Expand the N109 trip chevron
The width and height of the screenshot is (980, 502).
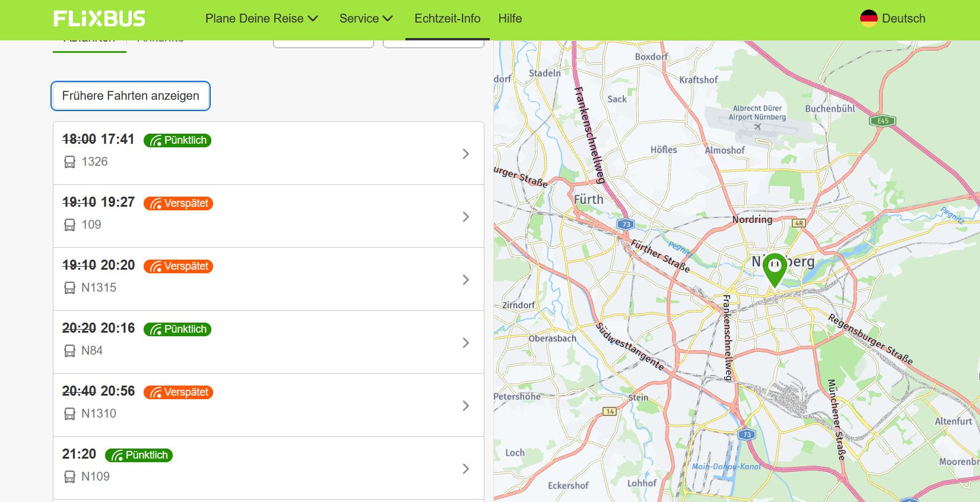tap(466, 469)
